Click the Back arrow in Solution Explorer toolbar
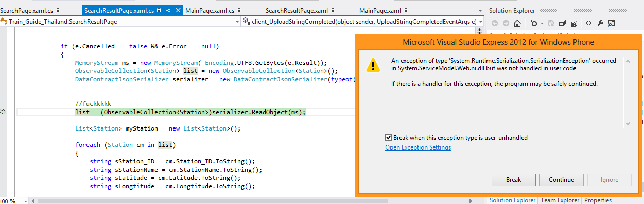This screenshot has width=644, height=204. (495, 23)
